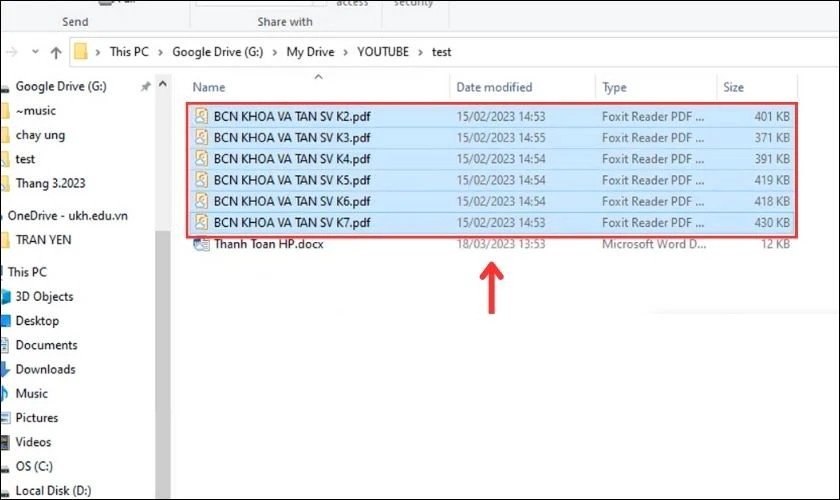Image resolution: width=840 pixels, height=500 pixels.
Task: Click Word icon of Thanh Toan HP.docx
Action: (201, 244)
